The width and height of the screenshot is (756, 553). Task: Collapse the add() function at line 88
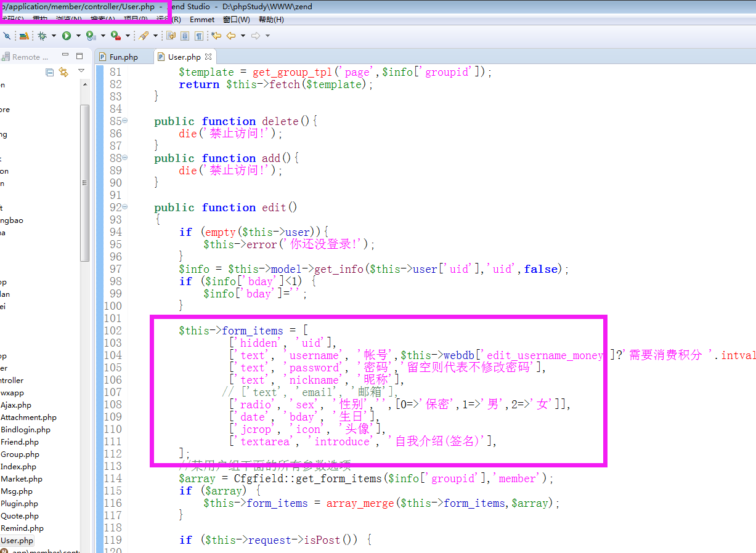[x=125, y=158]
